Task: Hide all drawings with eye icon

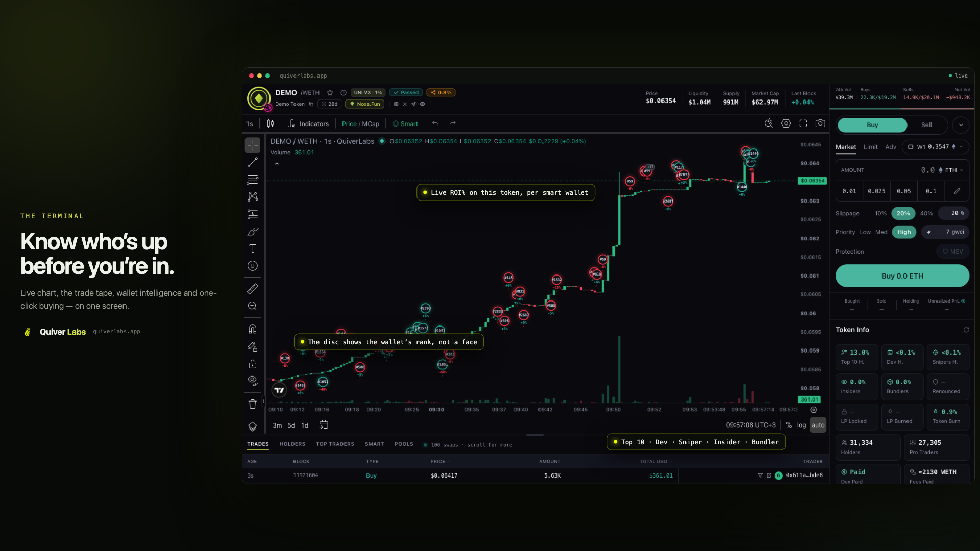Action: pos(253,381)
